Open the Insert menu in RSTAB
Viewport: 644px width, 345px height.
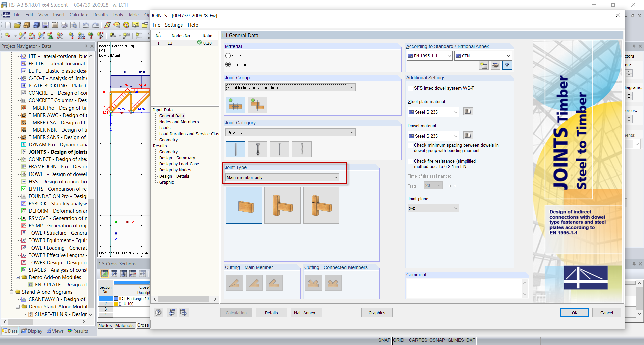pos(59,15)
